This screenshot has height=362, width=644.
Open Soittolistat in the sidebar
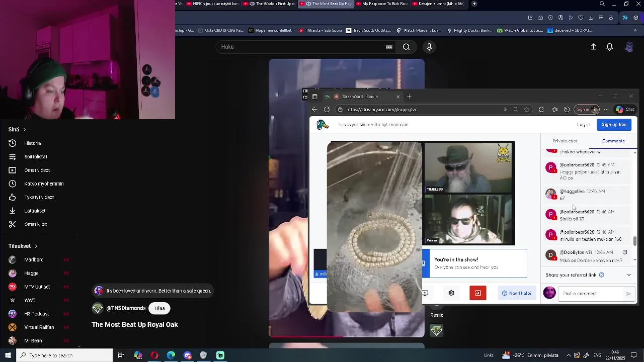point(35,157)
